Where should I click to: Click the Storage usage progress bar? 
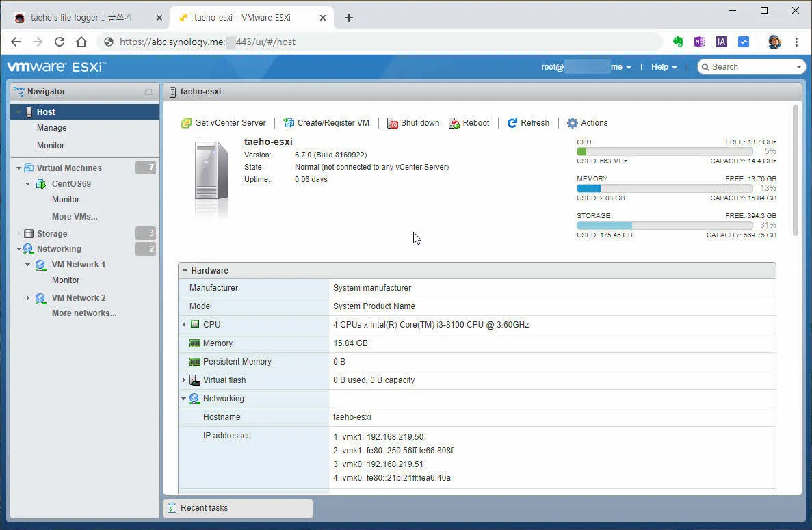pyautogui.click(x=664, y=225)
